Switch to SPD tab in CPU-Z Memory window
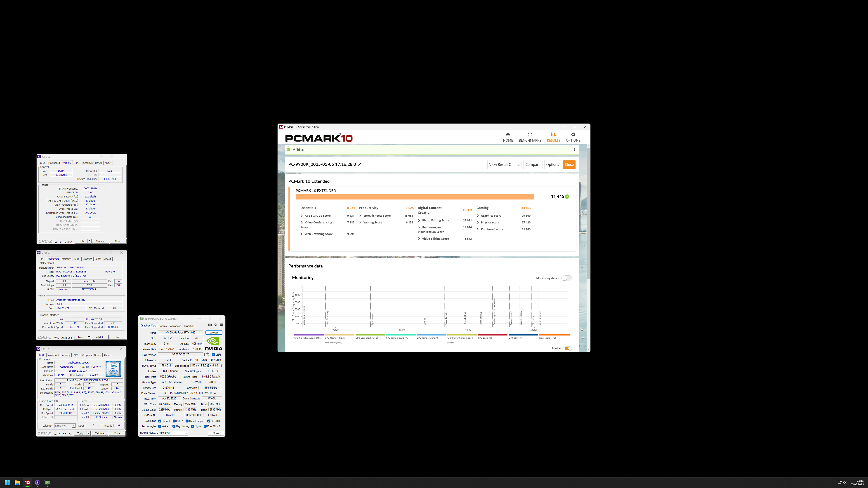 [x=77, y=163]
